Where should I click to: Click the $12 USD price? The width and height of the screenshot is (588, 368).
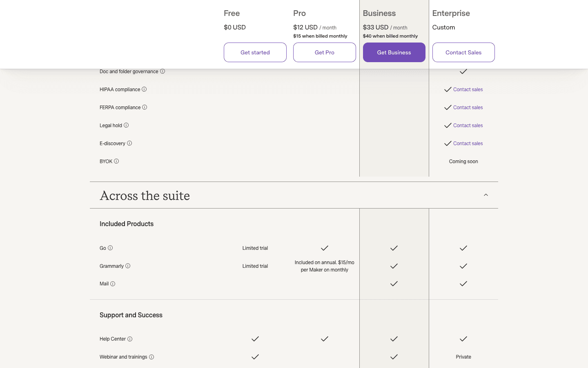pos(305,27)
